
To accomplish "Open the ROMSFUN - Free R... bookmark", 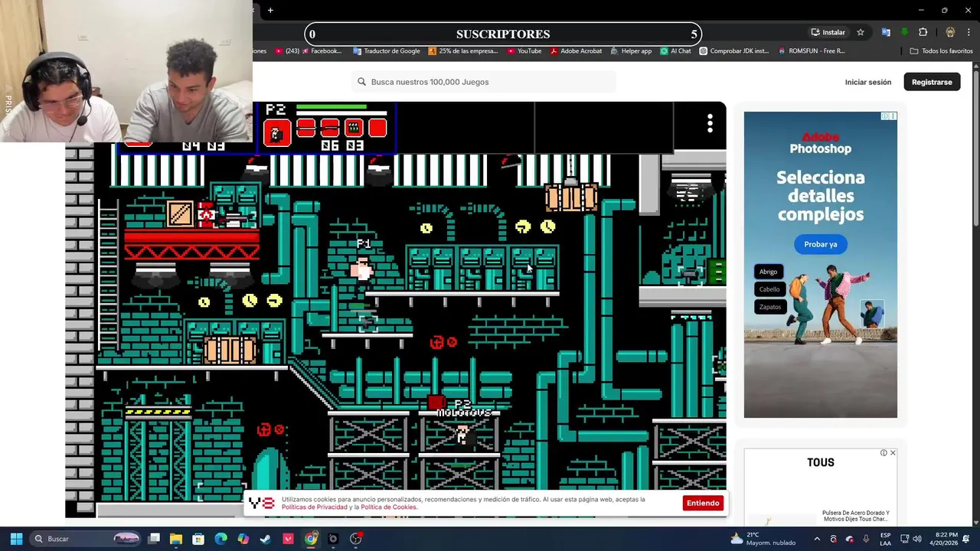I will pos(812,51).
